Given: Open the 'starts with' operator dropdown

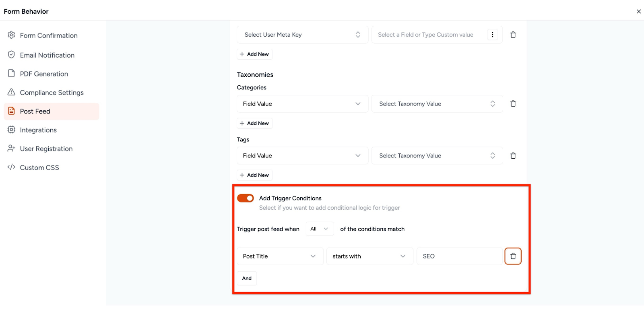Looking at the screenshot, I should [369, 256].
